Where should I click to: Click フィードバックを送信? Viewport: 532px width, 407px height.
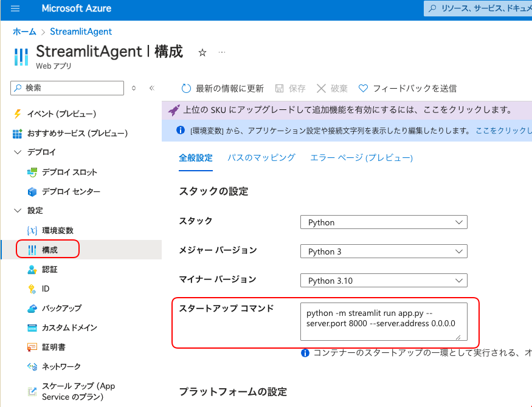coord(408,89)
